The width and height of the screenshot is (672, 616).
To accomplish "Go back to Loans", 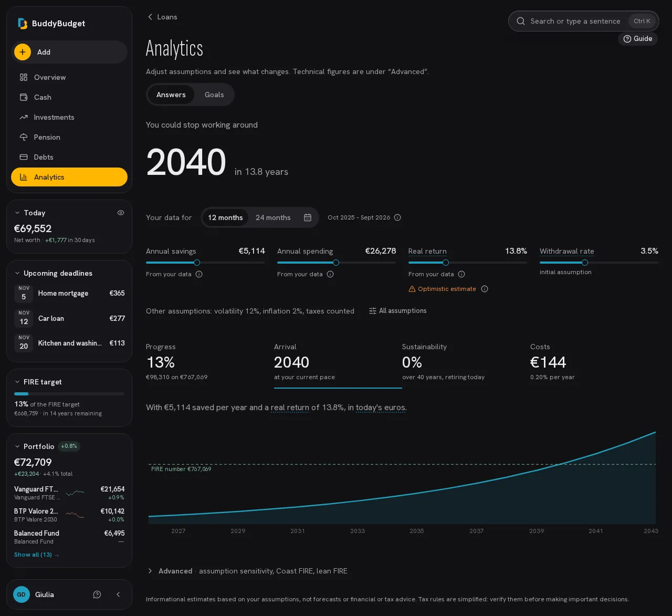I will 162,17.
